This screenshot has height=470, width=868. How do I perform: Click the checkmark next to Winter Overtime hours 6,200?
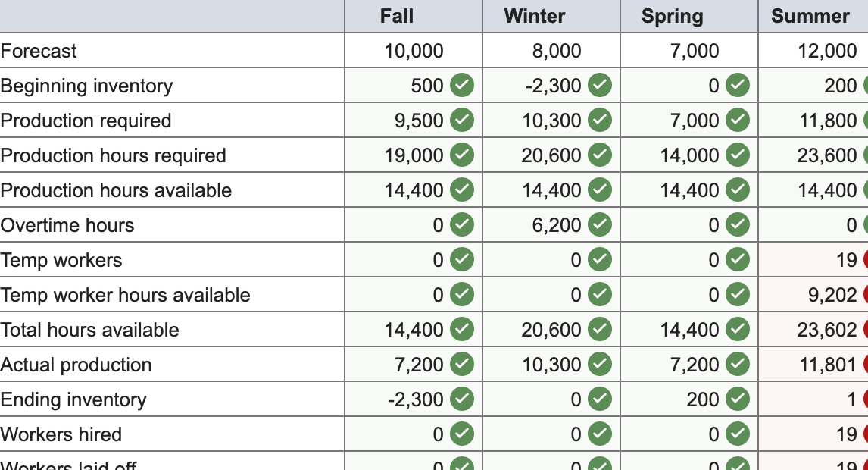pos(598,225)
